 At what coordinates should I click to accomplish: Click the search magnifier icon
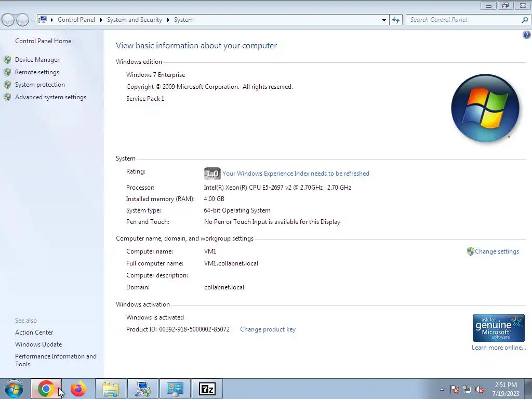525,20
